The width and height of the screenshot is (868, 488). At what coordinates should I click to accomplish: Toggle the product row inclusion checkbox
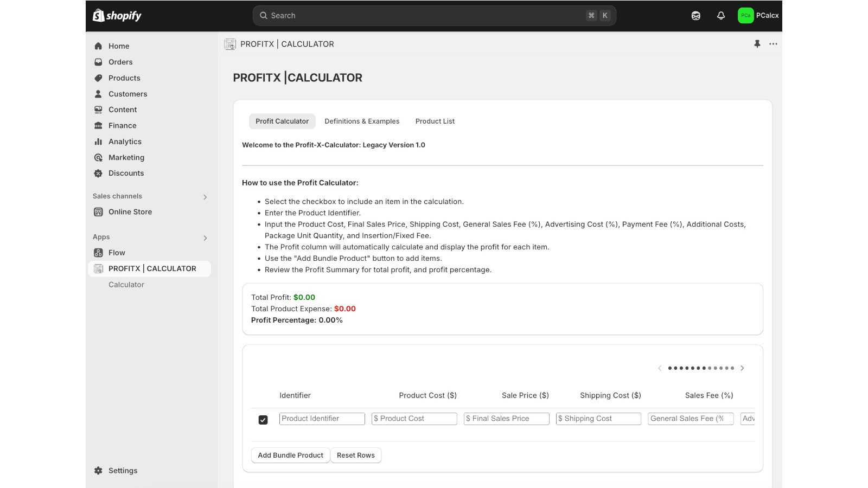(x=263, y=420)
